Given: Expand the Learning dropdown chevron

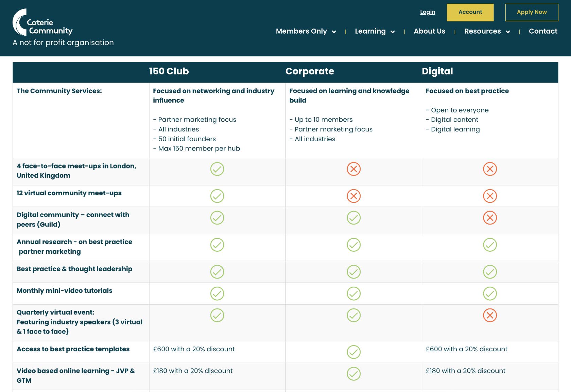Looking at the screenshot, I should 393,32.
